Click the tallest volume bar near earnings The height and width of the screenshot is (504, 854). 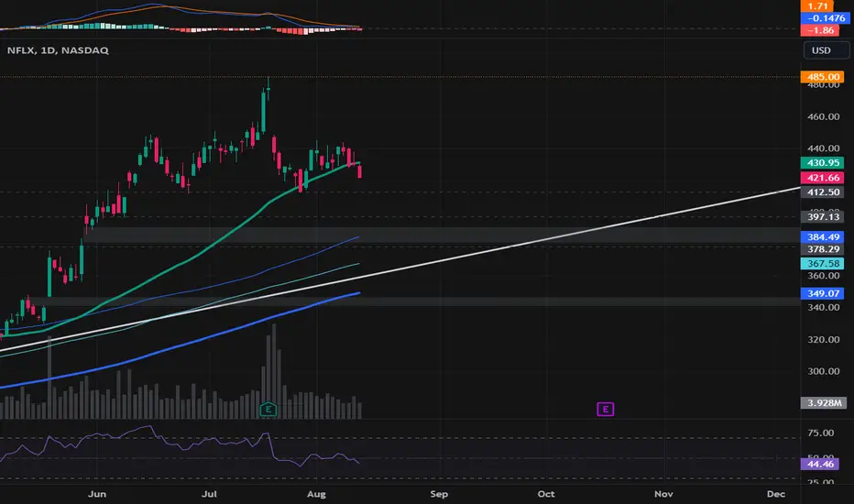click(273, 371)
